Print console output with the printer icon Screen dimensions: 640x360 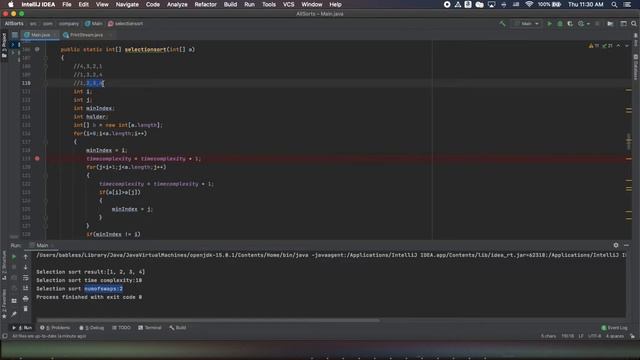pos(25,299)
